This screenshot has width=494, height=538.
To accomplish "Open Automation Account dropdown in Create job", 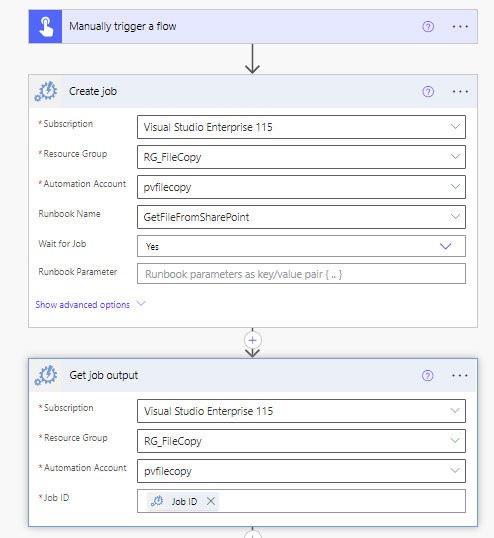I will (301, 187).
